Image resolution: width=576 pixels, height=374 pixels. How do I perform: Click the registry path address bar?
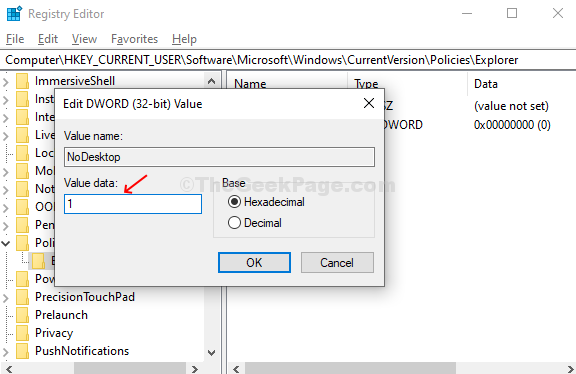[x=288, y=60]
